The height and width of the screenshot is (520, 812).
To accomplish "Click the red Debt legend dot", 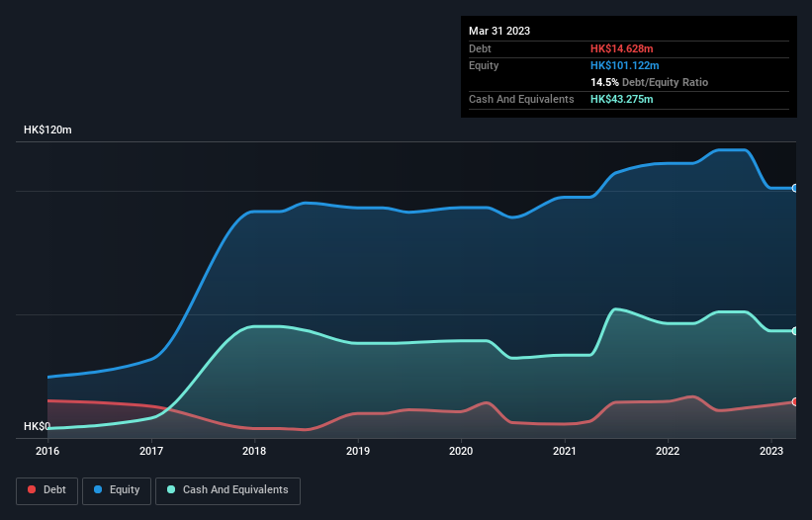I will tap(32, 489).
